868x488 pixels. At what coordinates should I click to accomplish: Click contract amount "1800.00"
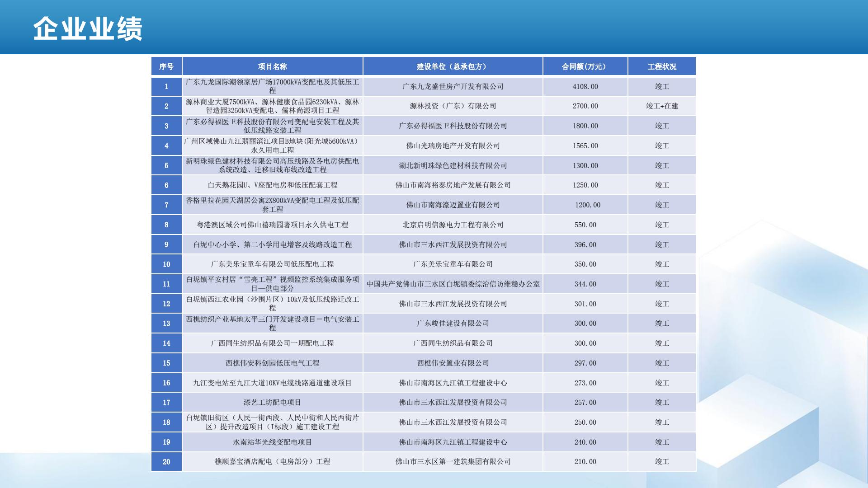click(585, 126)
